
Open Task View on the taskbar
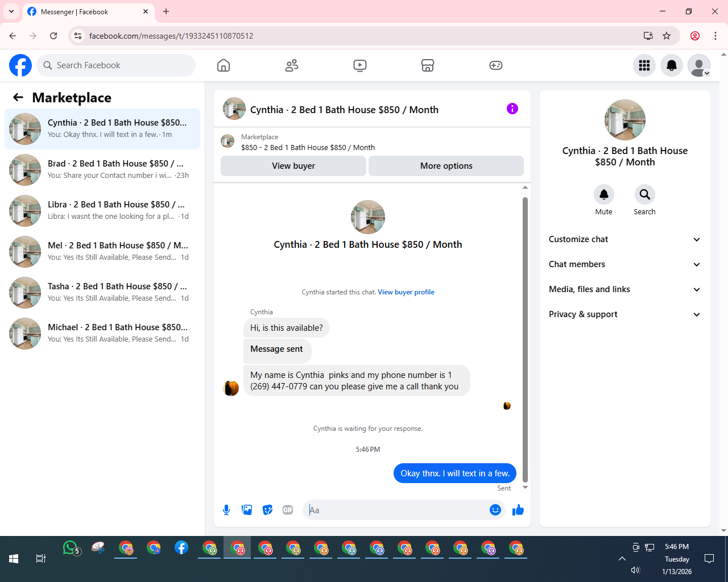point(41,559)
